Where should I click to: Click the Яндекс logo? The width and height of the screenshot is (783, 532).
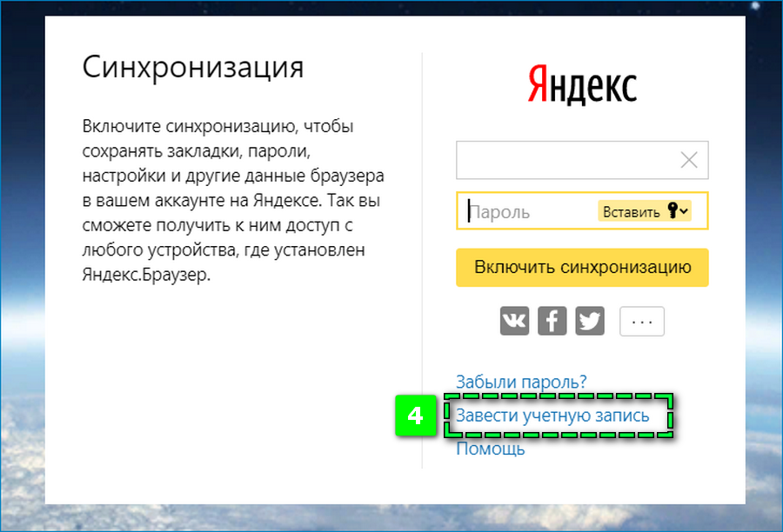[x=581, y=84]
